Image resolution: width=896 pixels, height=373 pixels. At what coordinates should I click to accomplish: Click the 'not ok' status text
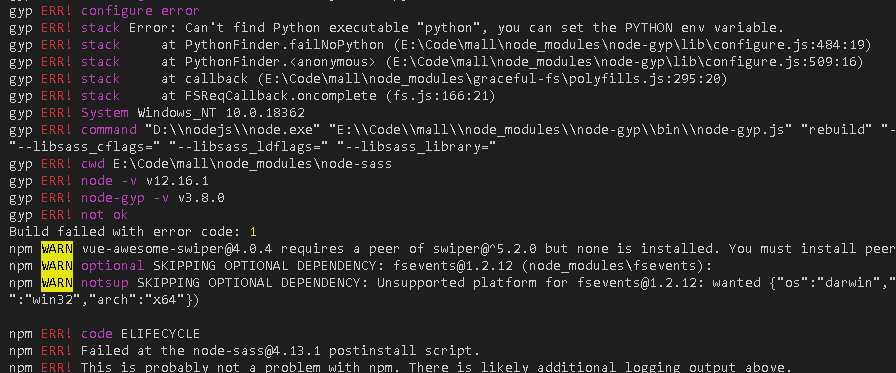104,215
